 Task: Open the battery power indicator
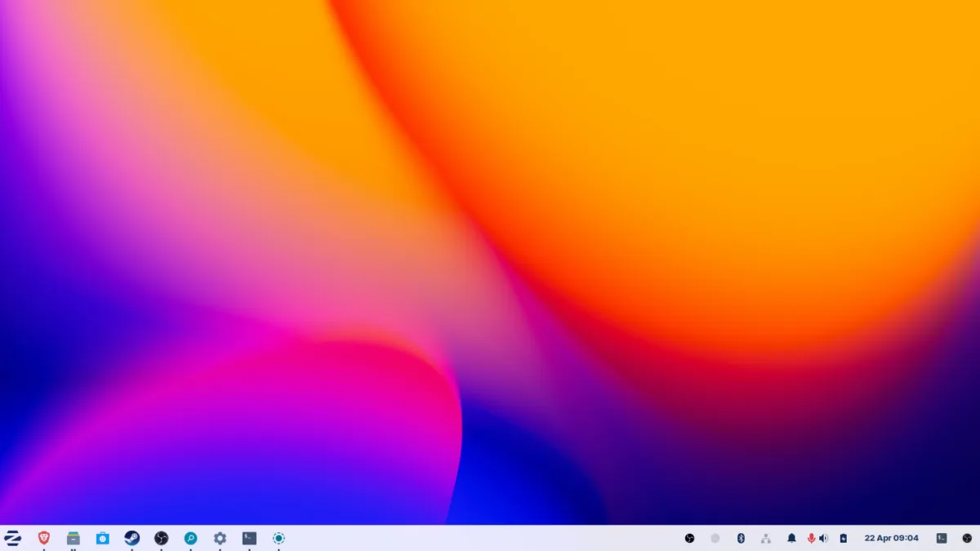[844, 538]
